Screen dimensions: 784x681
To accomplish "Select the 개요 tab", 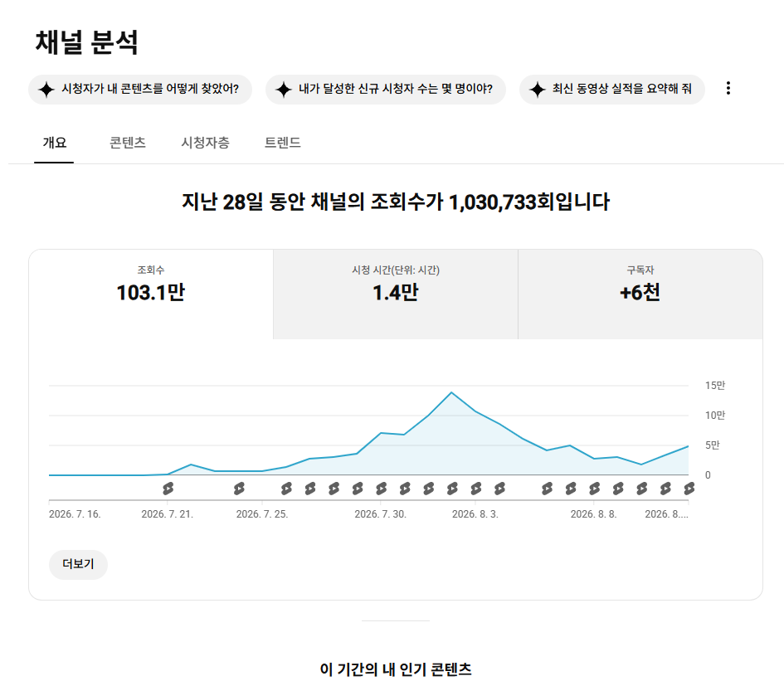I will (x=54, y=143).
